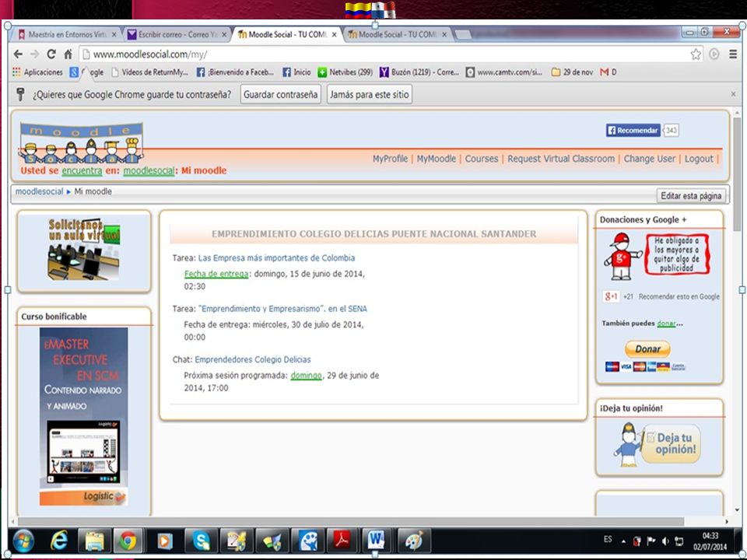This screenshot has height=560, width=747.
Task: Open Skype from taskbar
Action: (x=202, y=541)
